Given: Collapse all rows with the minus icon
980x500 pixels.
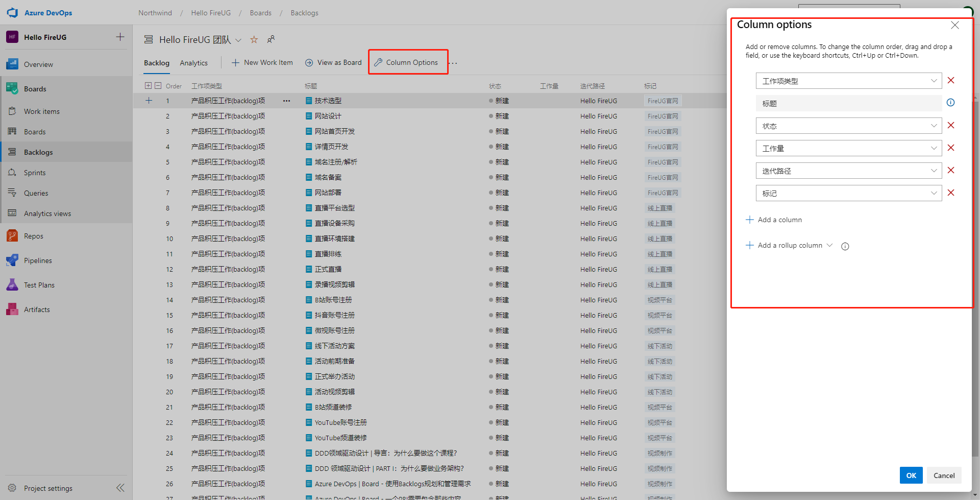Looking at the screenshot, I should coord(157,85).
